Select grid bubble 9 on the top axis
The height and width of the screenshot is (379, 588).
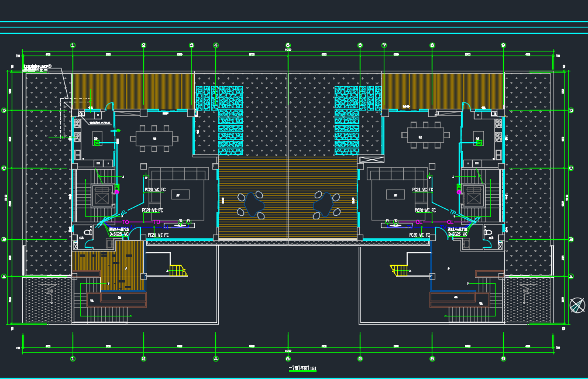(503, 46)
